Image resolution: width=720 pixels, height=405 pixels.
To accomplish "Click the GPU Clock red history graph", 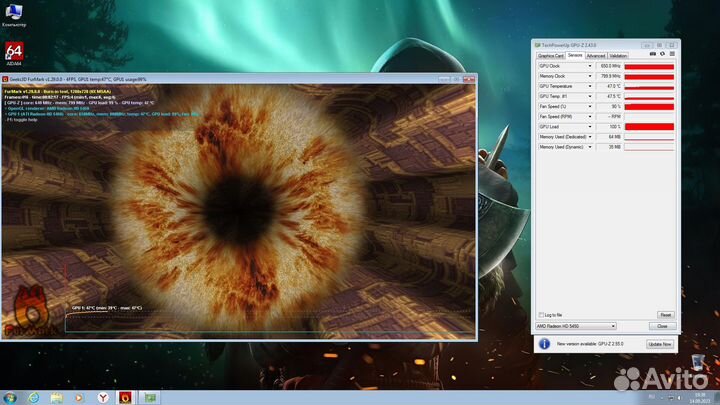I will coord(649,67).
